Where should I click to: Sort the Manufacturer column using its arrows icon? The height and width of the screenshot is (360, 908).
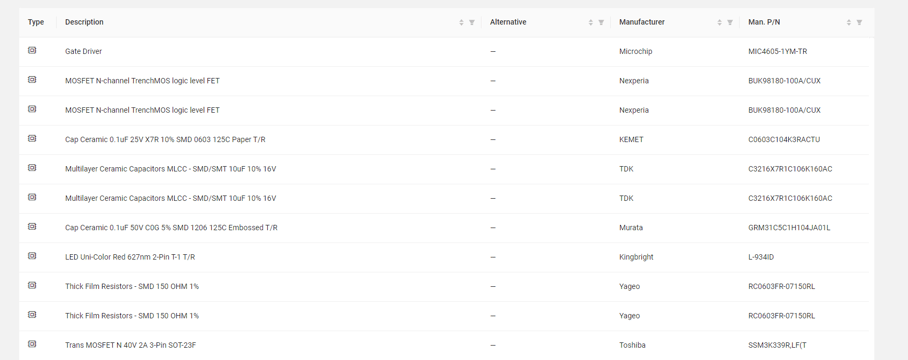[x=719, y=23]
